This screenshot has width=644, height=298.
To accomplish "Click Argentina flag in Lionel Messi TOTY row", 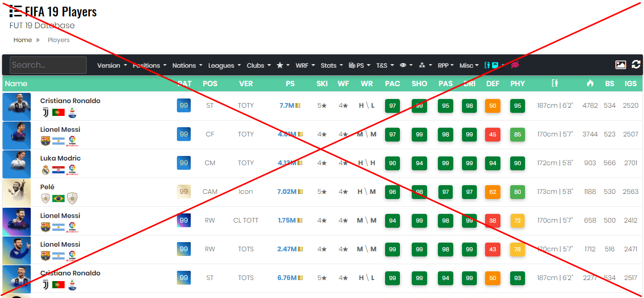I will click(58, 141).
